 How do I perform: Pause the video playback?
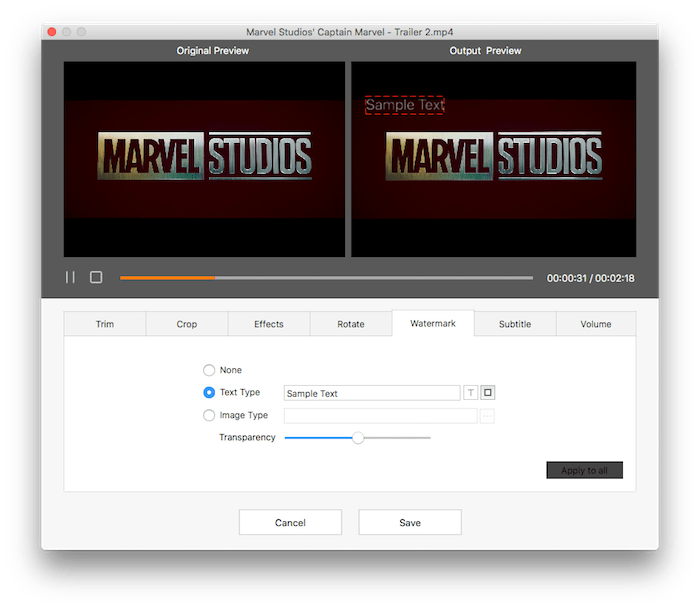pyautogui.click(x=70, y=277)
